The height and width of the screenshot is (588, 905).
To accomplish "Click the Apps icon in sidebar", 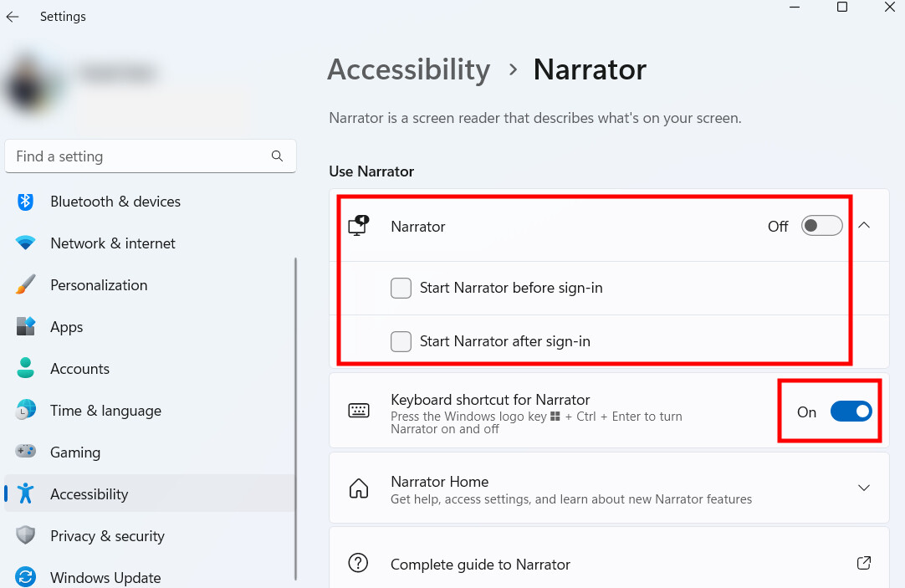I will 25,326.
